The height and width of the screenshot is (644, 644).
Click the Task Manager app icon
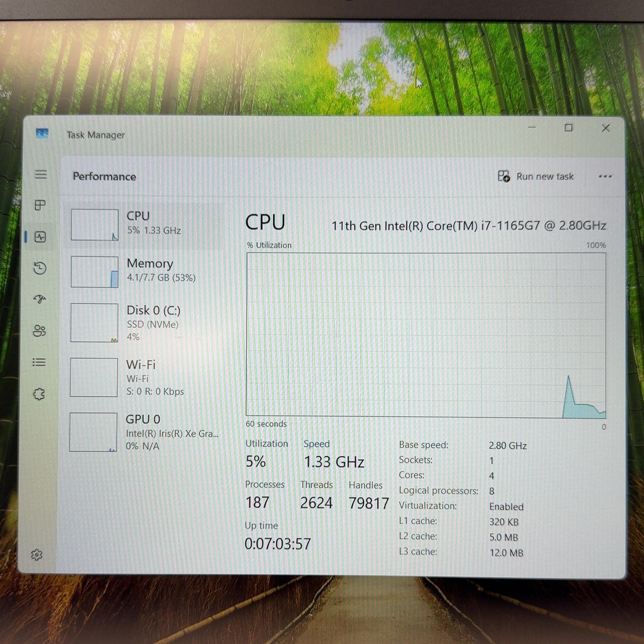click(42, 133)
